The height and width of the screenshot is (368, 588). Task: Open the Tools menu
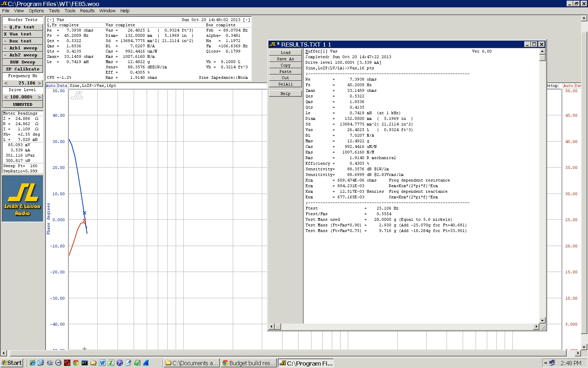pos(70,11)
